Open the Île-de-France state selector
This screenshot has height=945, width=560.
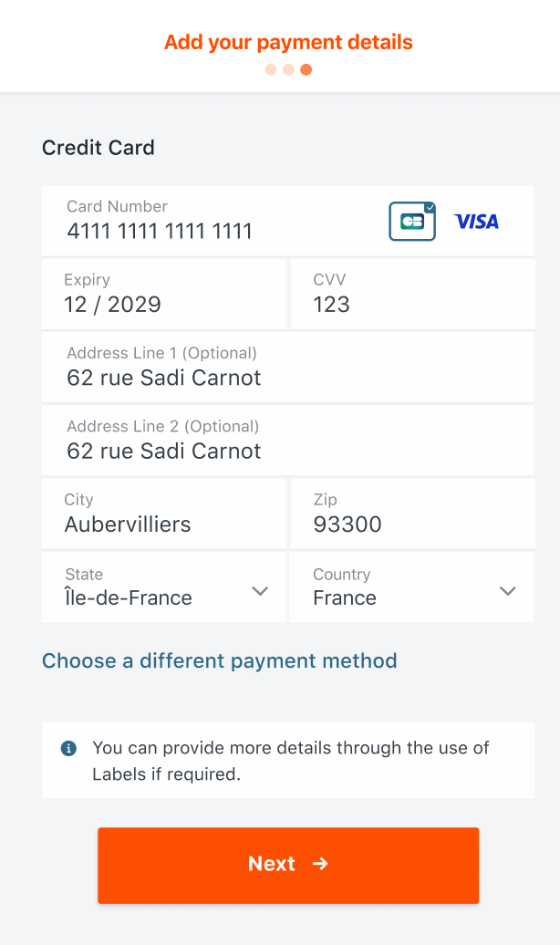click(x=146, y=588)
